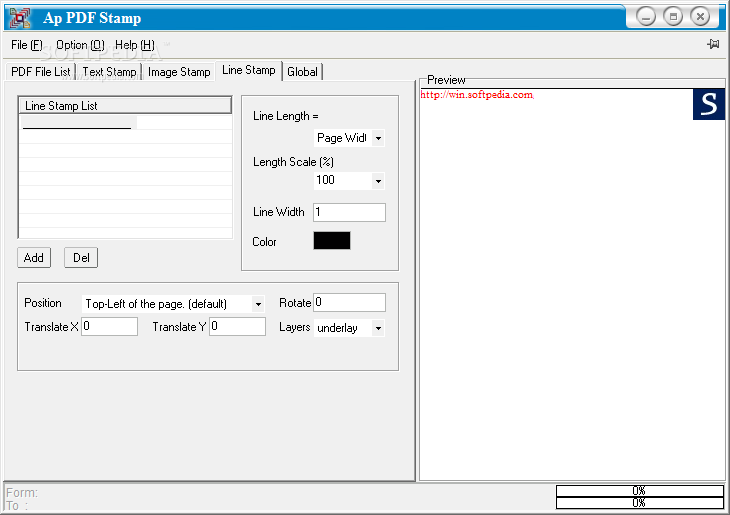Image resolution: width=730 pixels, height=515 pixels.
Task: Click the win.softpedia.com link in preview
Action: click(477, 95)
